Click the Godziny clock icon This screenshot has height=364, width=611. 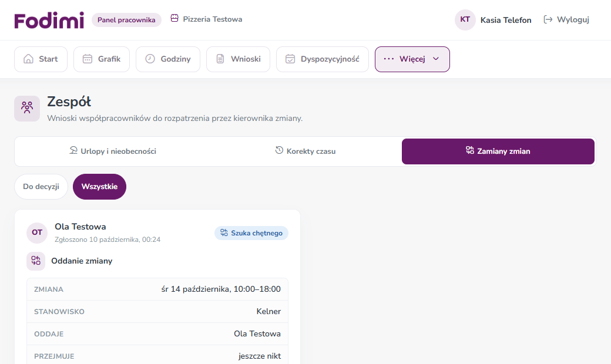[x=150, y=59]
